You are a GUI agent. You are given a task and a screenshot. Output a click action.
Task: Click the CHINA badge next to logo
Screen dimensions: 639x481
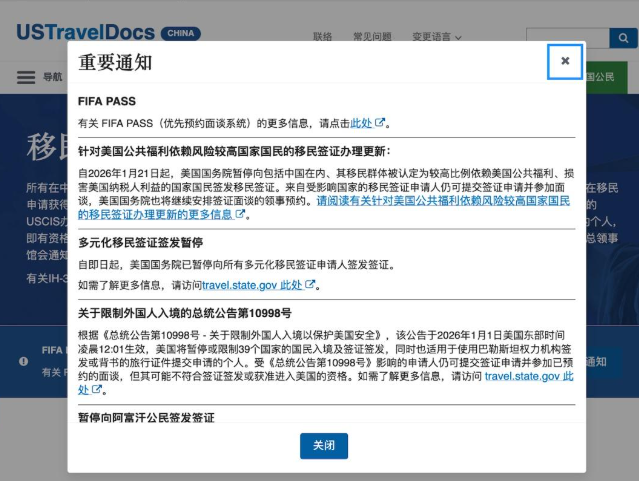(180, 33)
